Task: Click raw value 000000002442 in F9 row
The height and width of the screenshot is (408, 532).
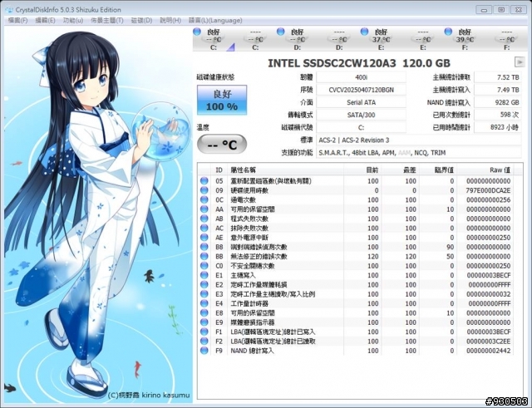Action: 488,351
